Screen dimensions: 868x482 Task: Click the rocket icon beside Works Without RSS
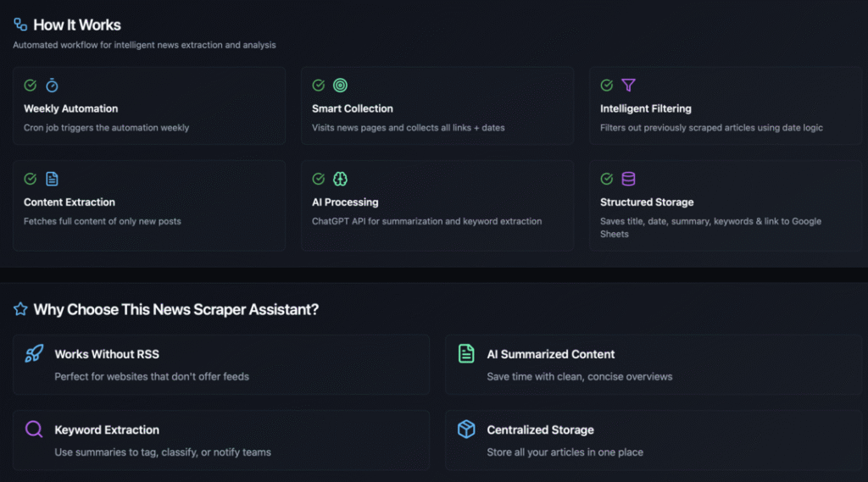(34, 353)
